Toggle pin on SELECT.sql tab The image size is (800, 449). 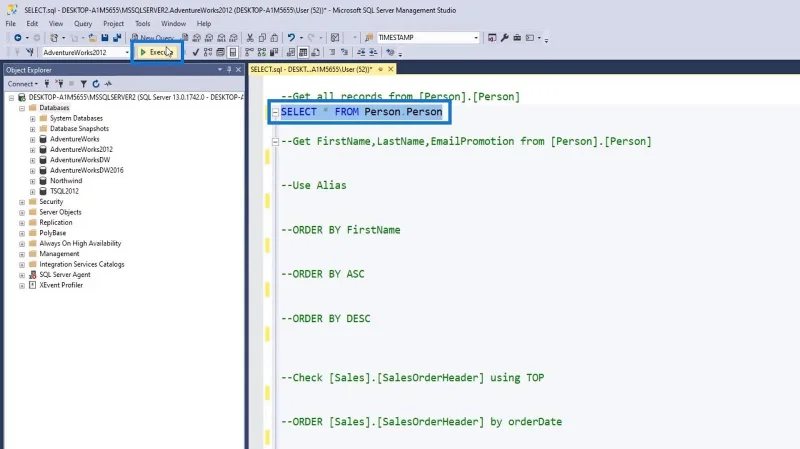(380, 69)
